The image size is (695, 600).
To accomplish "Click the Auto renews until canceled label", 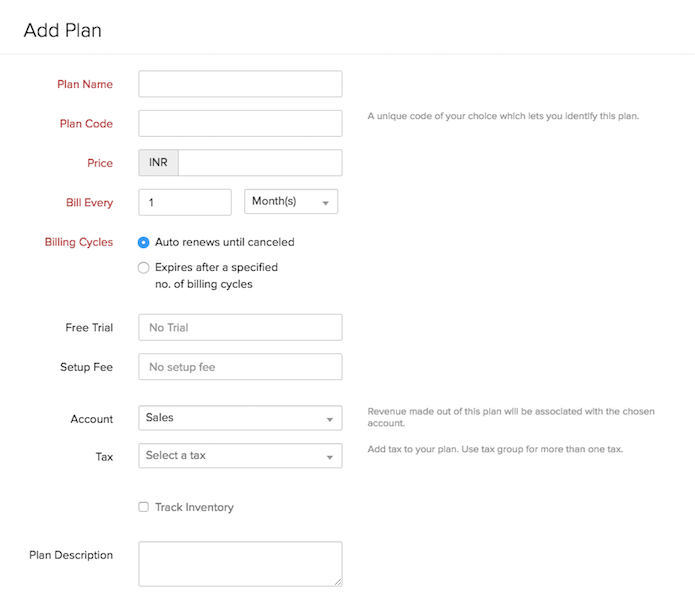I will click(224, 242).
